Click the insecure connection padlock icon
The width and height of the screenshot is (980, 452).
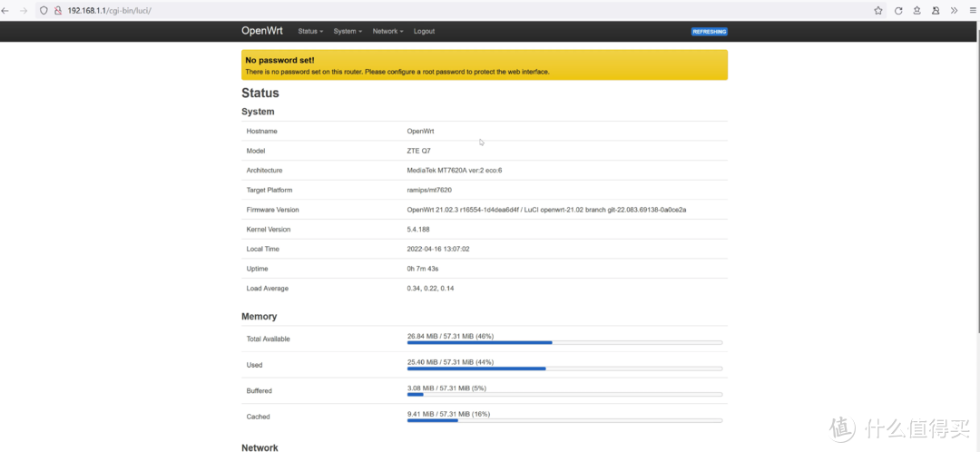point(57,10)
